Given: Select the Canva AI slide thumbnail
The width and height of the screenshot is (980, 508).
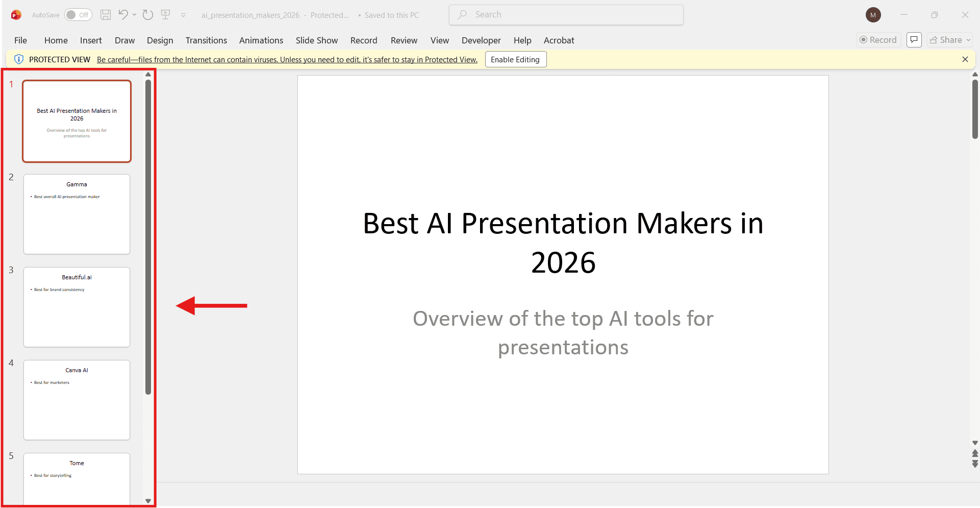Looking at the screenshot, I should pyautogui.click(x=77, y=400).
